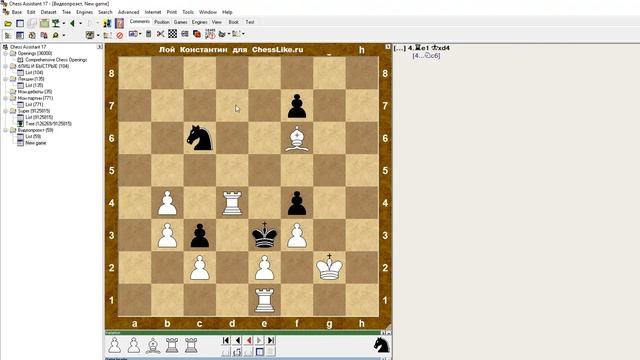This screenshot has height=360, width=640.
Task: Open dropdown arrow beside green left arrow
Action: tap(80, 24)
